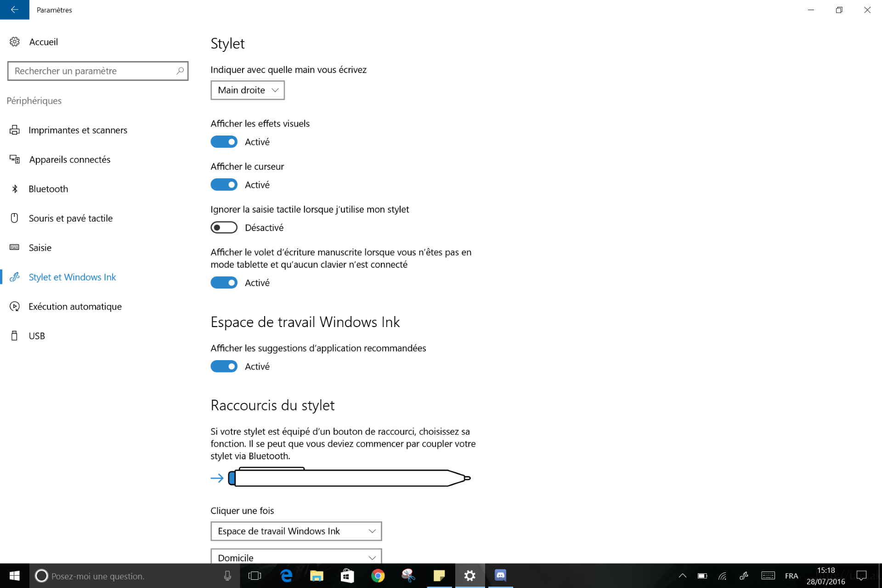The width and height of the screenshot is (882, 588).
Task: Launch Google Chrome from taskbar
Action: point(378,576)
